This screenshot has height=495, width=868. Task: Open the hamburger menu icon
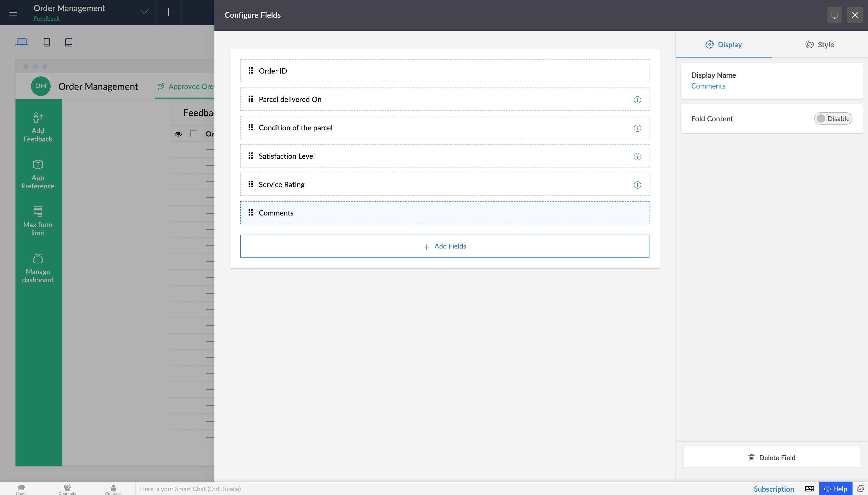tap(13, 13)
